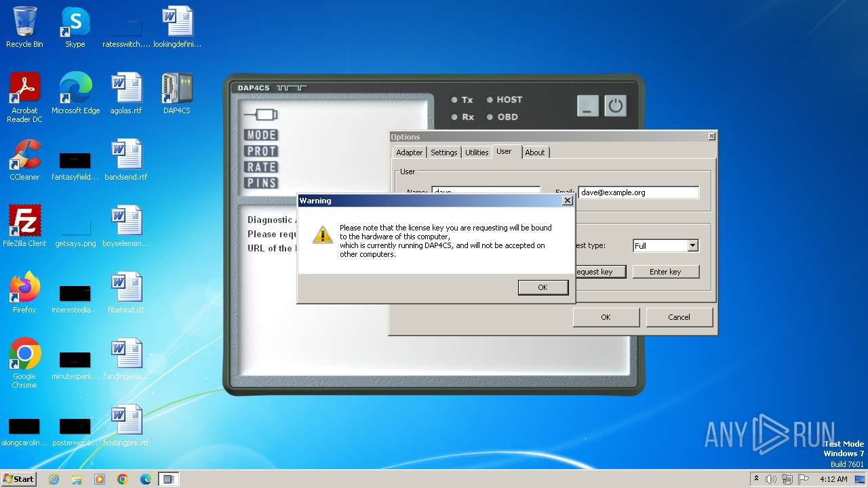
Task: Select the flbehind.rtf file icon
Action: (x=126, y=293)
